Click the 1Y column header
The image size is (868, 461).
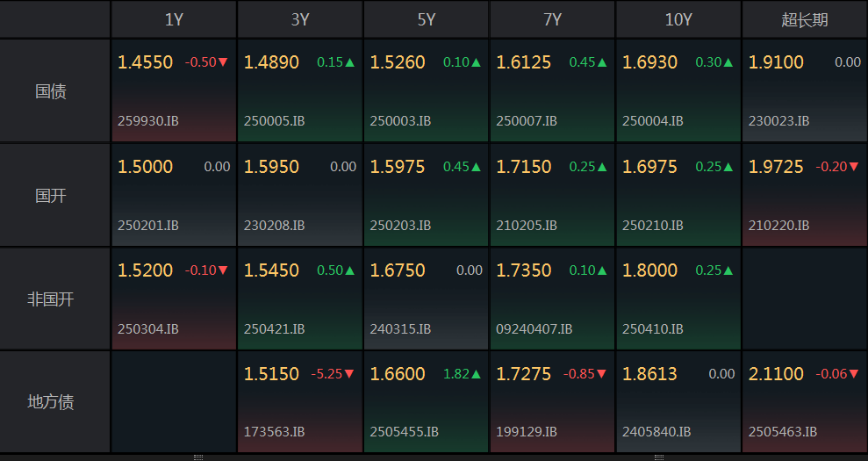pos(174,19)
